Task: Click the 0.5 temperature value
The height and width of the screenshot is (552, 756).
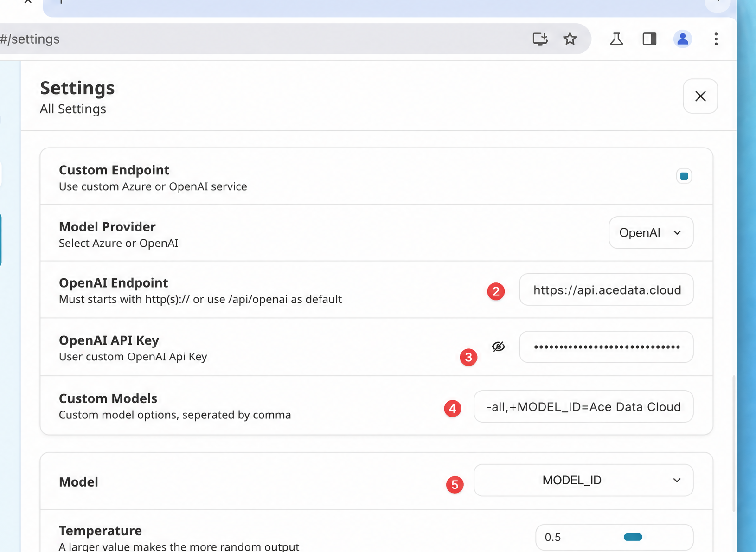Action: click(553, 537)
